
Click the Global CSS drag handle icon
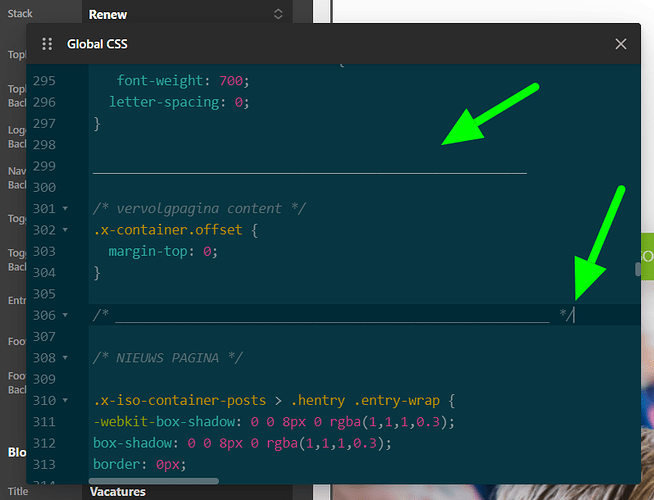tap(46, 44)
